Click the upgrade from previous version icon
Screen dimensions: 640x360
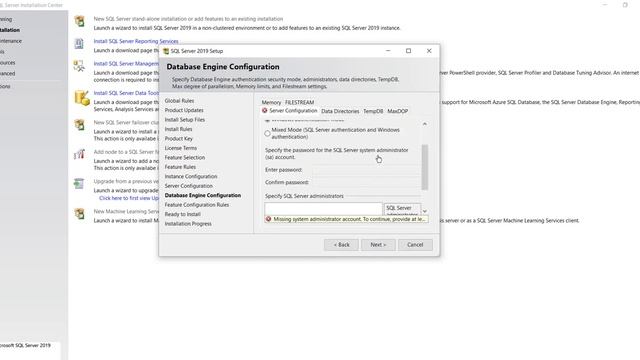point(79,184)
